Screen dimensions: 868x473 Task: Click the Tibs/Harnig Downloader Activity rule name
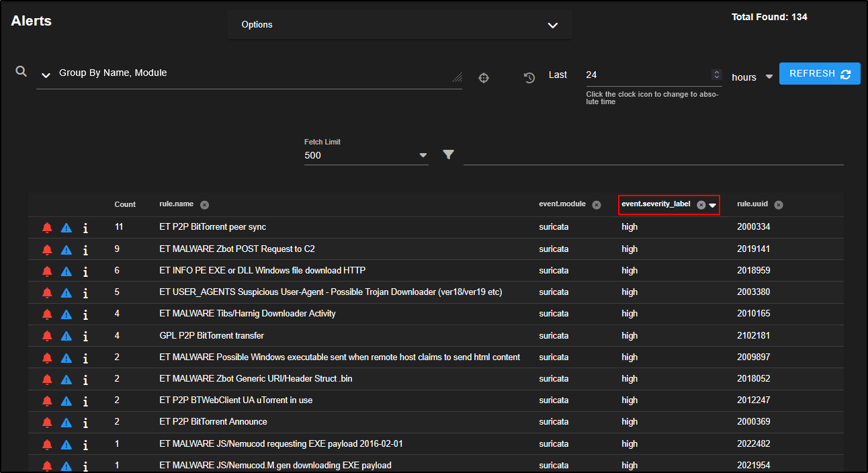tap(247, 314)
